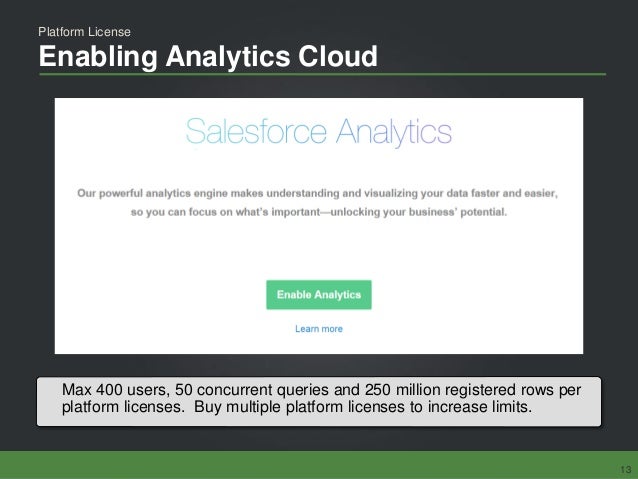
Task: Click the word "Cloud" in the slide title
Action: pos(338,56)
